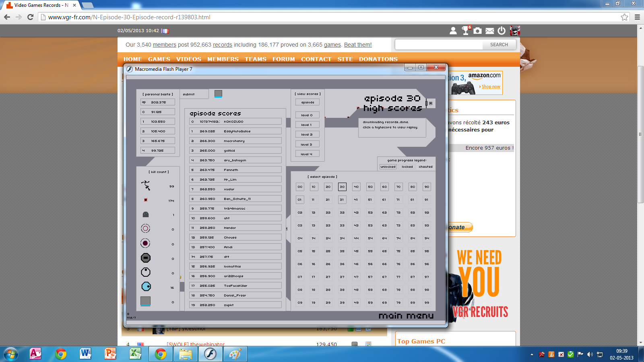Viewport: 644px width, 362px height.
Task: Open the GAMES menu on site navigation
Action: coord(159,59)
